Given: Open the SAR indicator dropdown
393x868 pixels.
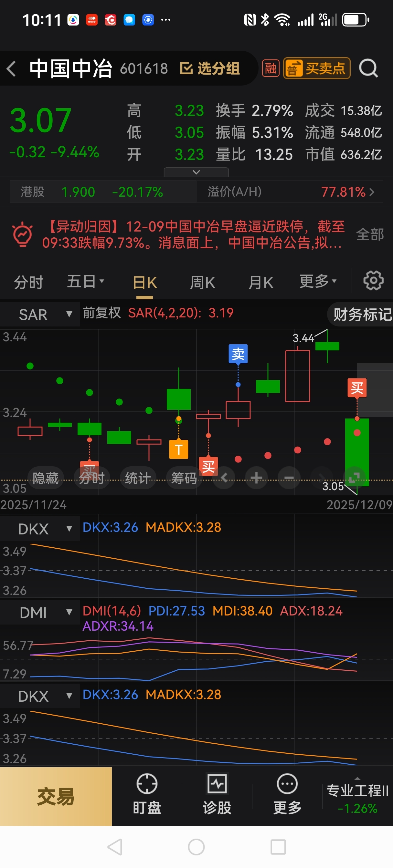Looking at the screenshot, I should coord(40,315).
